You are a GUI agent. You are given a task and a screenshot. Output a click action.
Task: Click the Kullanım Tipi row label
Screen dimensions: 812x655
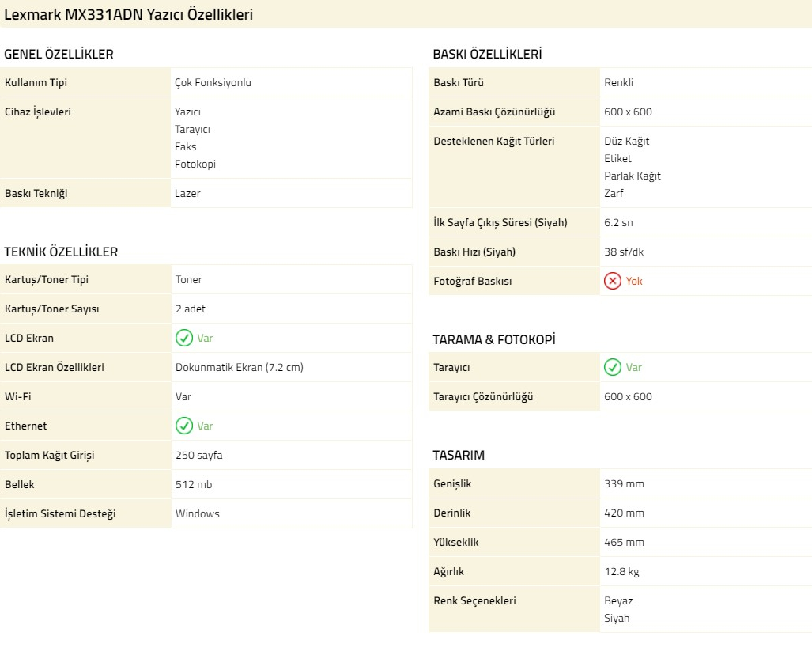point(36,83)
